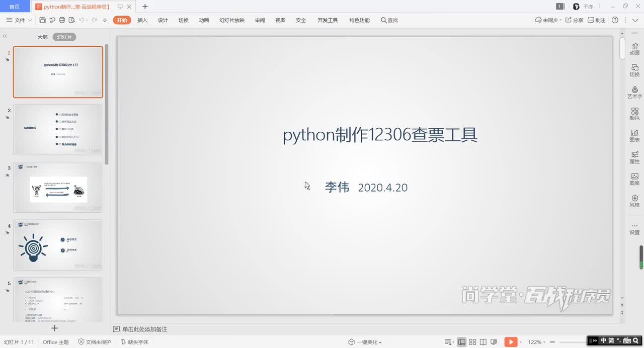This screenshot has width=644, height=348.
Task: Open the notes layout dropdown in status bar
Action: point(449,342)
